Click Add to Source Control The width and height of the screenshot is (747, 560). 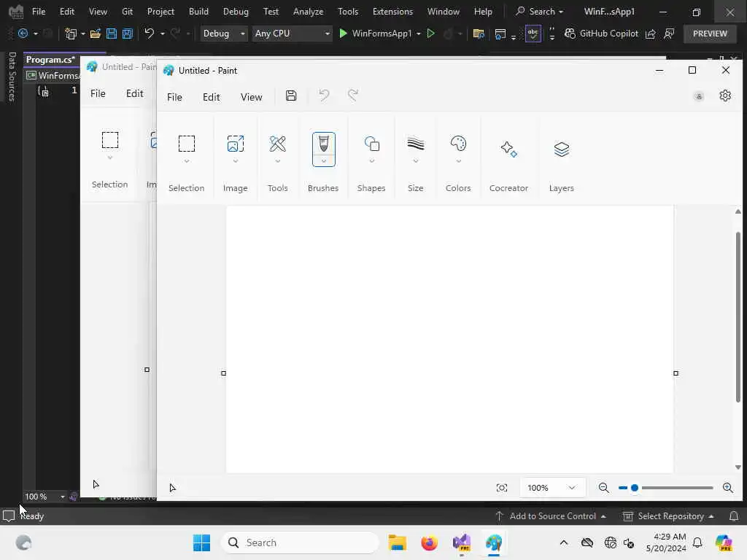pyautogui.click(x=551, y=516)
